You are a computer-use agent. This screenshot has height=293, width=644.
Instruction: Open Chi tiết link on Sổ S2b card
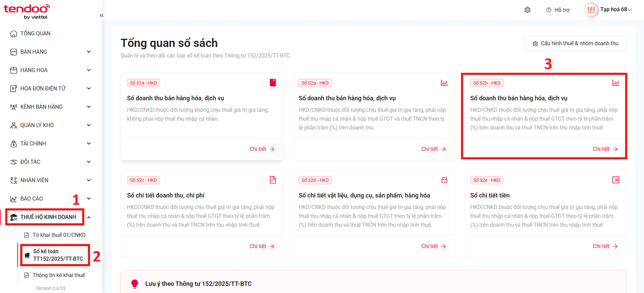[605, 149]
